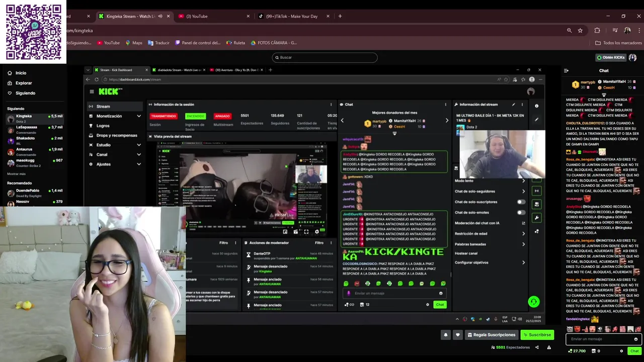Open emoji picker in the main chat input
644x362 pixels.
pyautogui.click(x=636, y=339)
